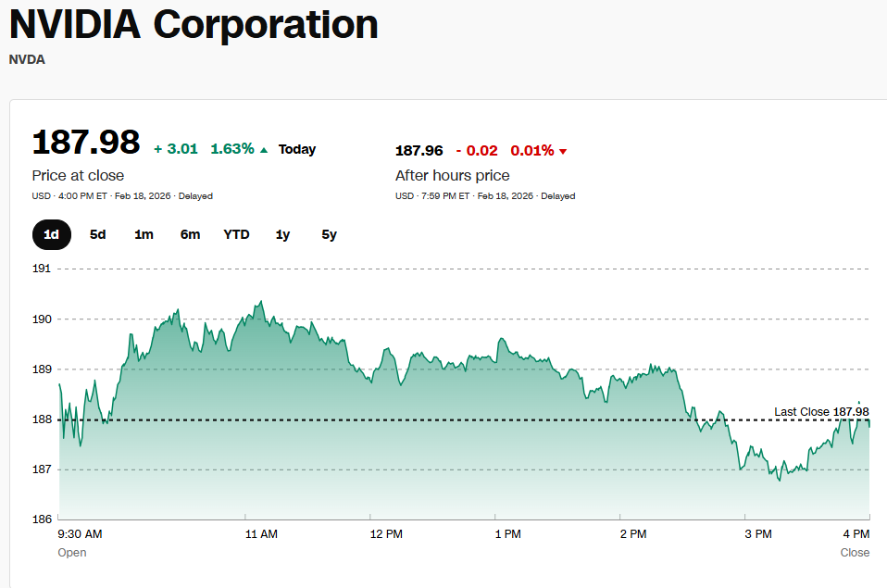
Task: Select the 1d time range
Action: click(52, 234)
